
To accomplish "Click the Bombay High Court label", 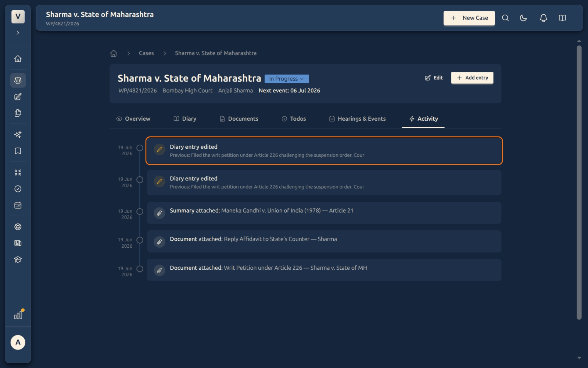I will (187, 91).
